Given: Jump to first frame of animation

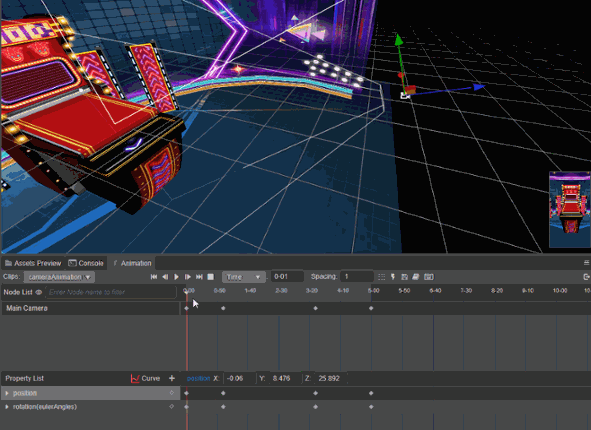Looking at the screenshot, I should point(154,277).
